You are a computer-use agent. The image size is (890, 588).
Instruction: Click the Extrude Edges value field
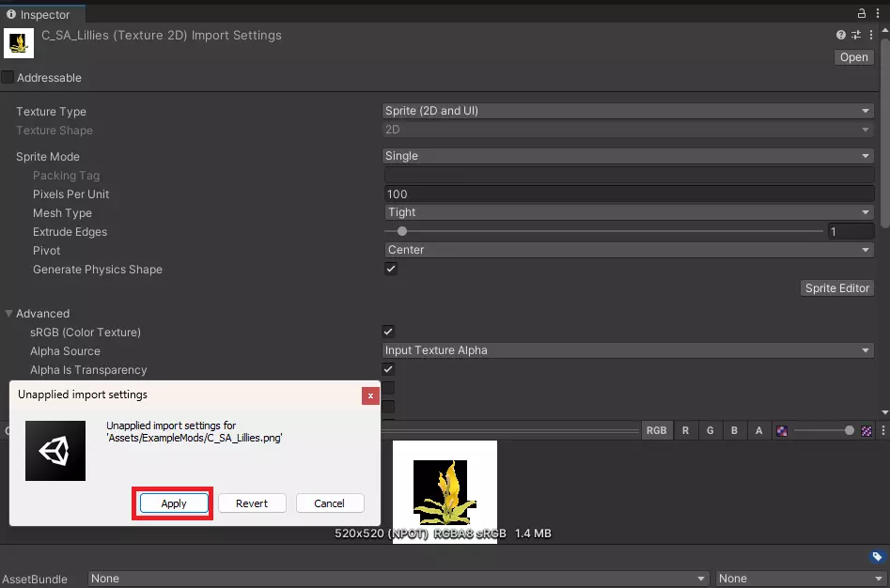pos(851,231)
